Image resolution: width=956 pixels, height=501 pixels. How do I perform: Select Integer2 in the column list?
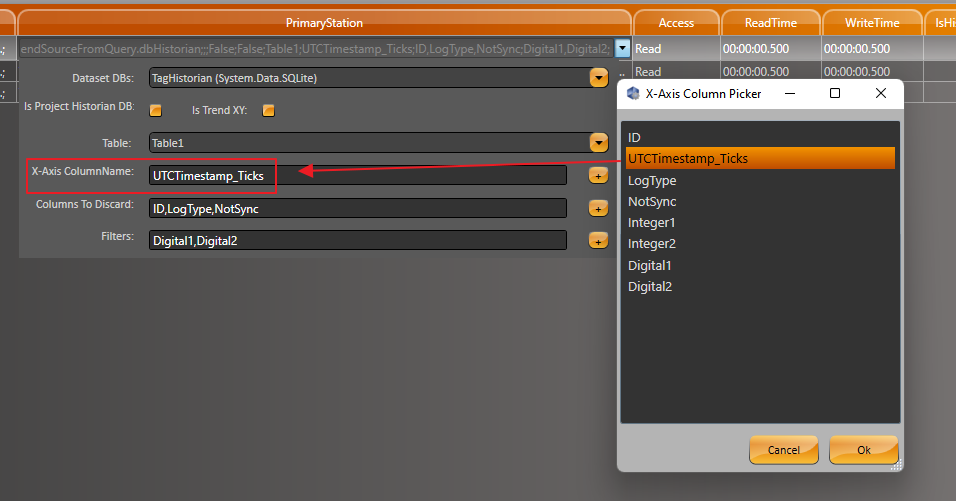point(651,244)
